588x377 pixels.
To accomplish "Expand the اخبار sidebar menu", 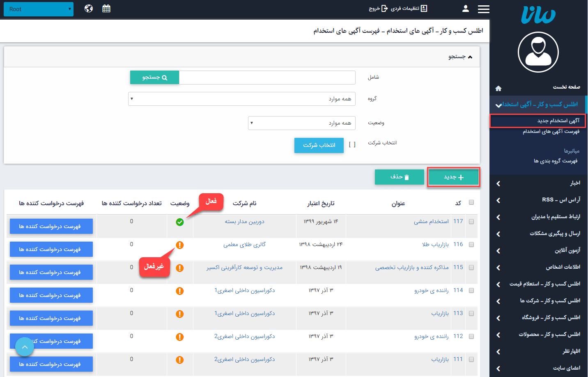I will tap(538, 183).
